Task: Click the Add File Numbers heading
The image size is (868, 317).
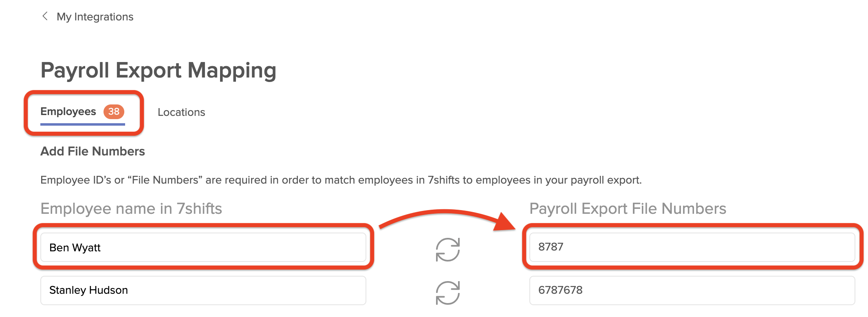Action: (93, 151)
